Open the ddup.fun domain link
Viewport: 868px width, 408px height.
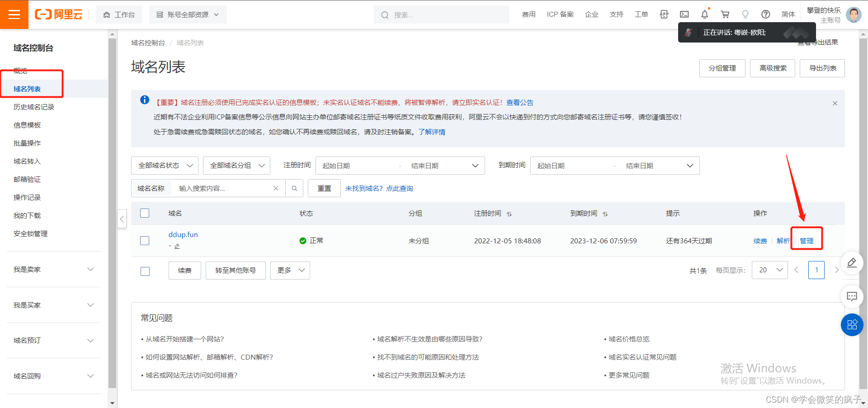coord(183,234)
